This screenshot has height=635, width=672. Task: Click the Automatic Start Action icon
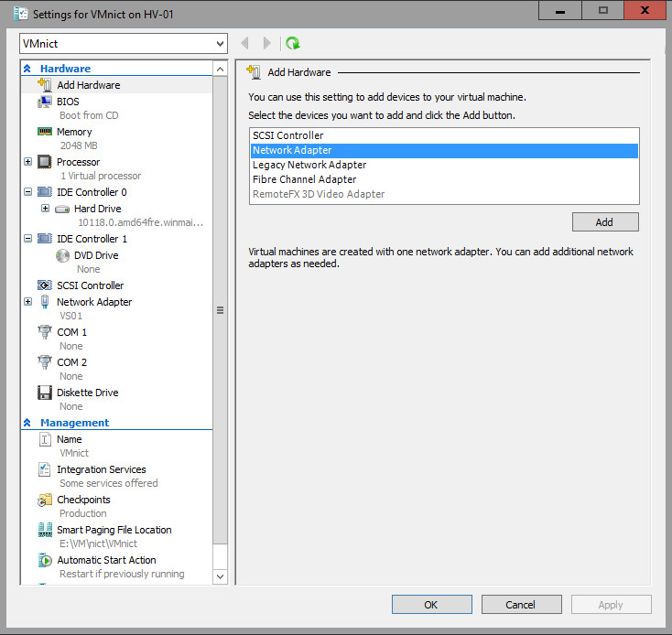[x=45, y=560]
